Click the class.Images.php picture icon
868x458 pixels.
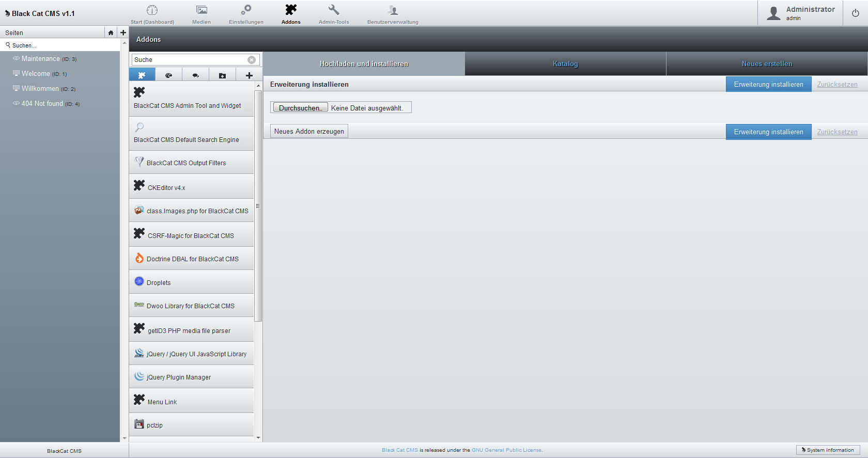pos(139,210)
